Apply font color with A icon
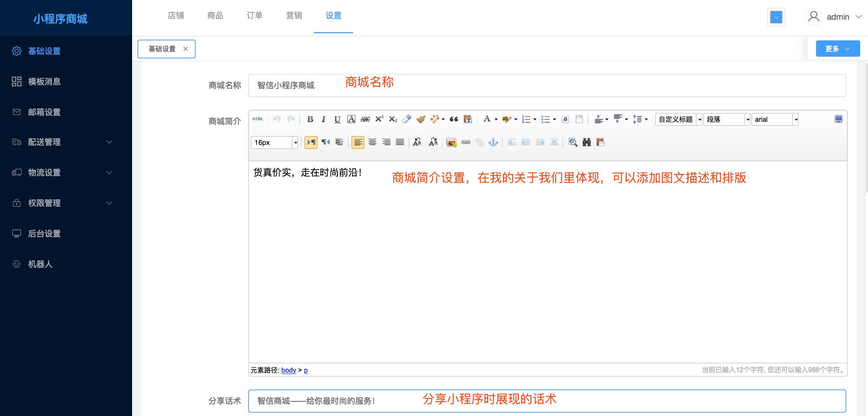The height and width of the screenshot is (416, 868). pos(487,119)
